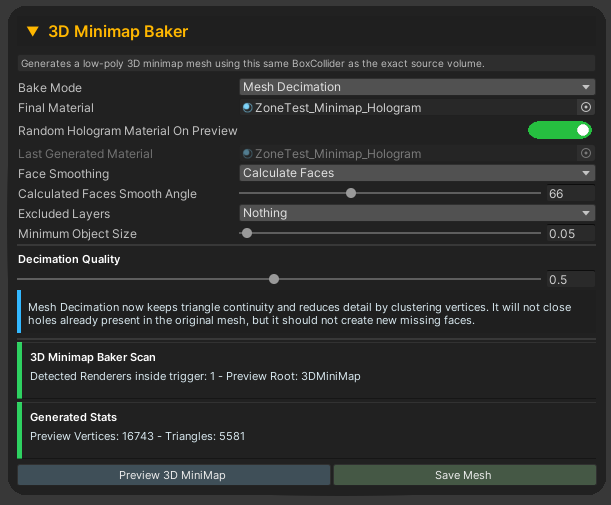Image resolution: width=611 pixels, height=505 pixels.
Task: Open the Face Smoothing dropdown
Action: [417, 173]
